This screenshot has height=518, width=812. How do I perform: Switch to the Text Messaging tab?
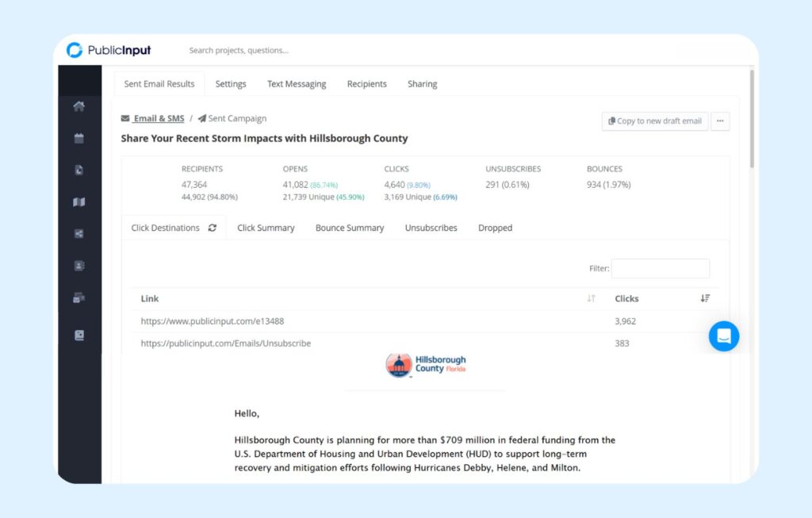(x=297, y=84)
